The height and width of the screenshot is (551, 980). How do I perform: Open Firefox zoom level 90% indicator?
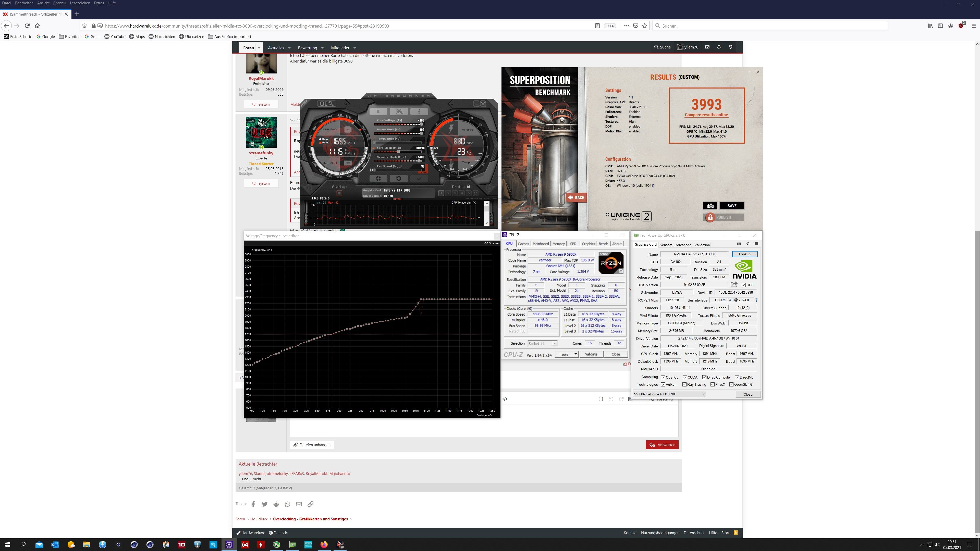point(610,26)
